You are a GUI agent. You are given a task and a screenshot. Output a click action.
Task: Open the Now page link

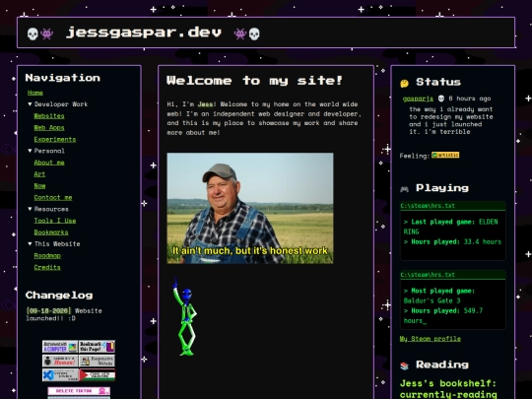[x=39, y=186]
